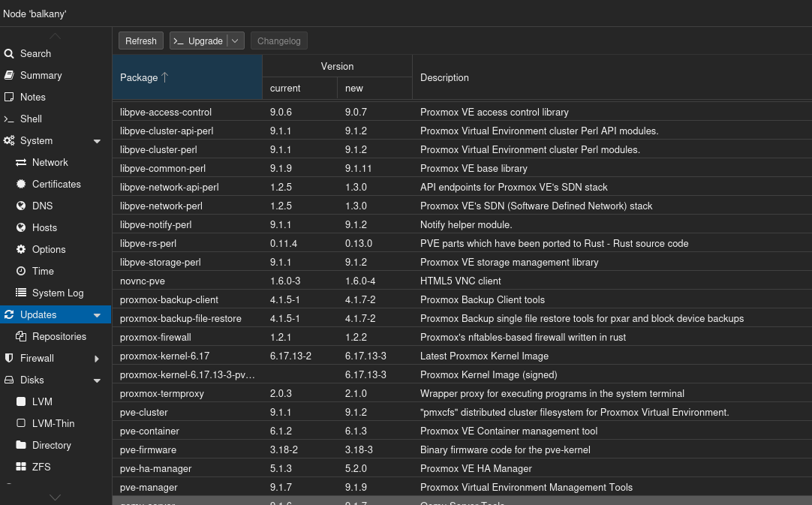812x505 pixels.
Task: Click the DNS globe icon
Action: (21, 206)
